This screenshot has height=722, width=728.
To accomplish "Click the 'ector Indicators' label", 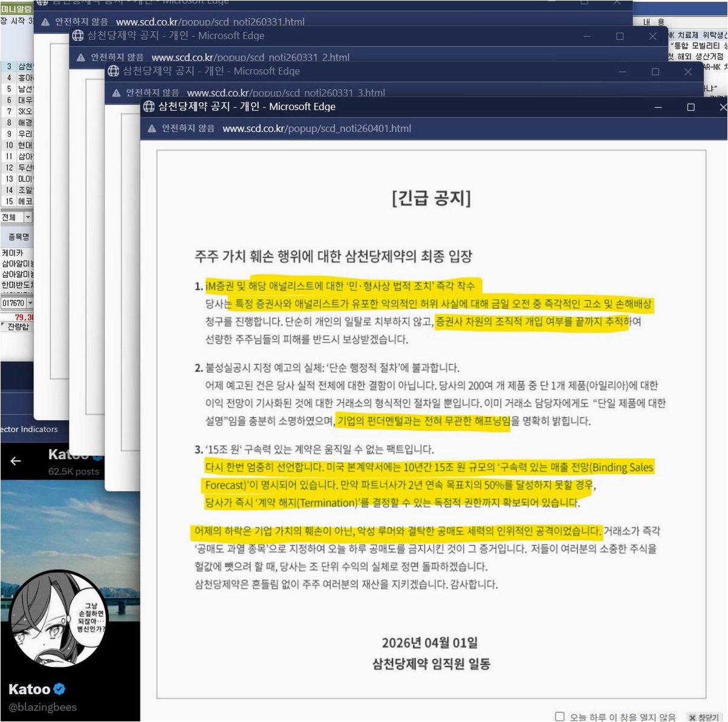I will click(29, 429).
